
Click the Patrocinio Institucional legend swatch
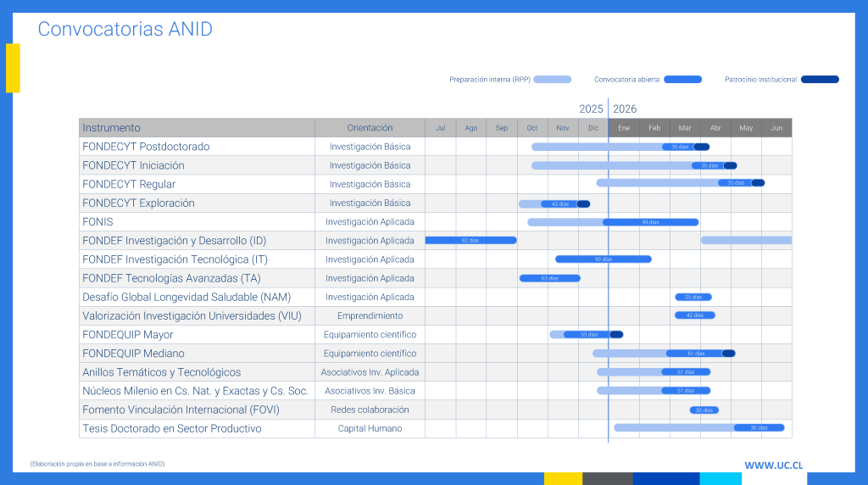tap(820, 80)
